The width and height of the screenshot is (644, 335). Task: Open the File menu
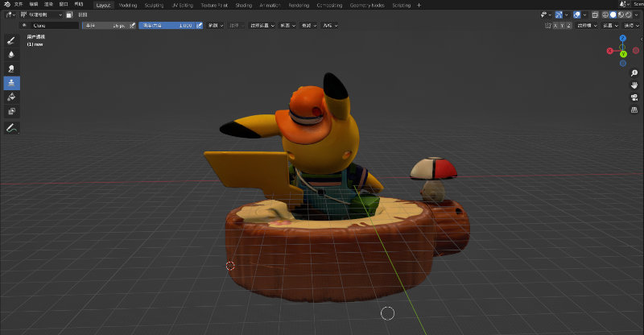click(x=19, y=5)
